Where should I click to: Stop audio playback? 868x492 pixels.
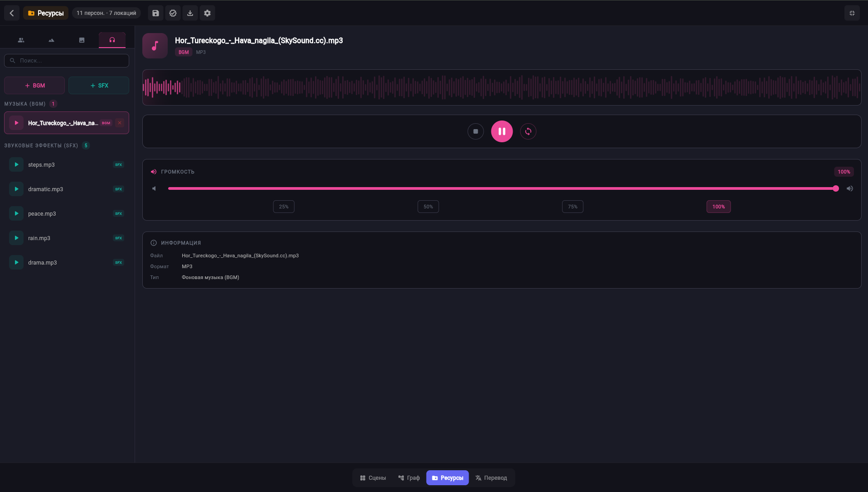click(x=475, y=131)
